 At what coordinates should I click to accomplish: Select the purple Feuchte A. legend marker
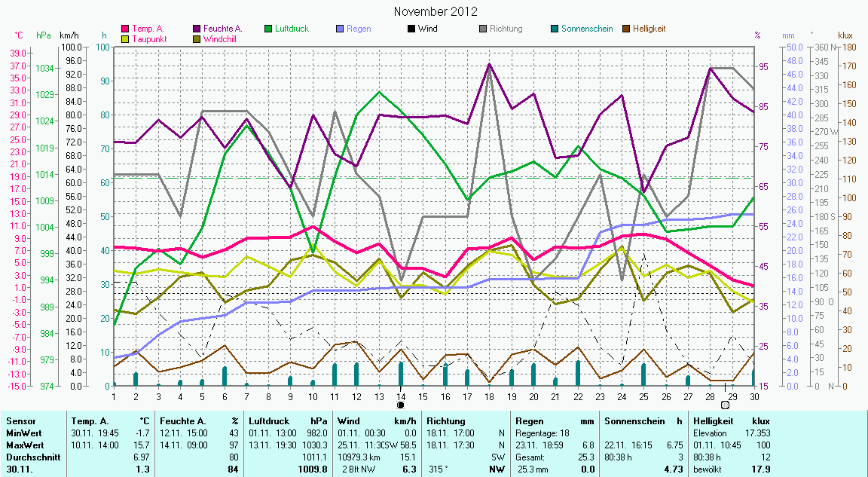[x=197, y=29]
